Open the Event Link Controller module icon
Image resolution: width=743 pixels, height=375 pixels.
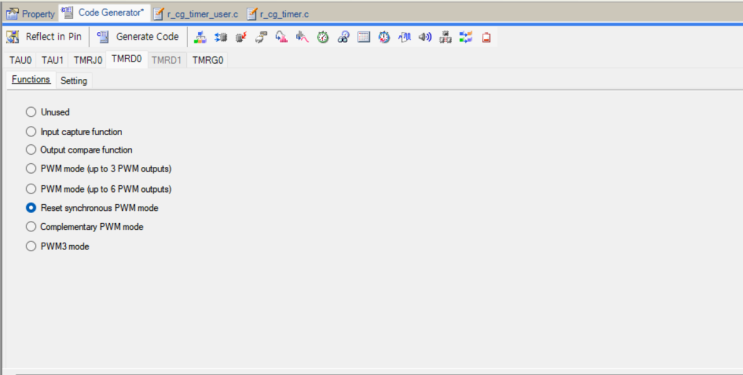466,37
